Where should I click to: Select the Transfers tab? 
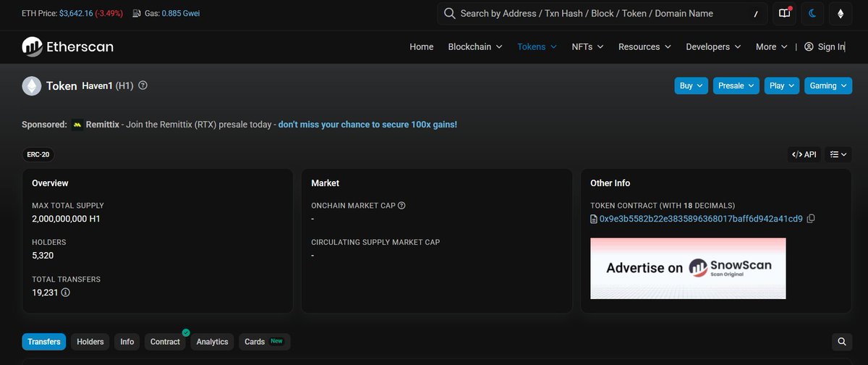tap(44, 342)
